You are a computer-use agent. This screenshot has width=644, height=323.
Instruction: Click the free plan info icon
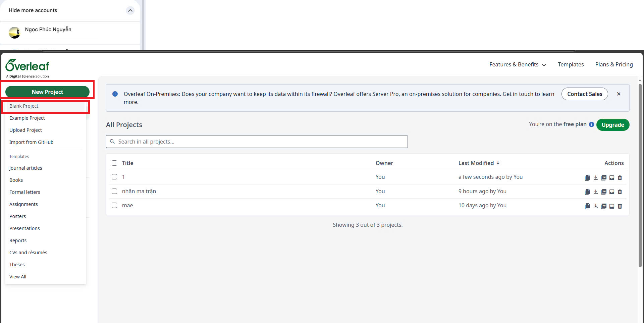pyautogui.click(x=591, y=124)
